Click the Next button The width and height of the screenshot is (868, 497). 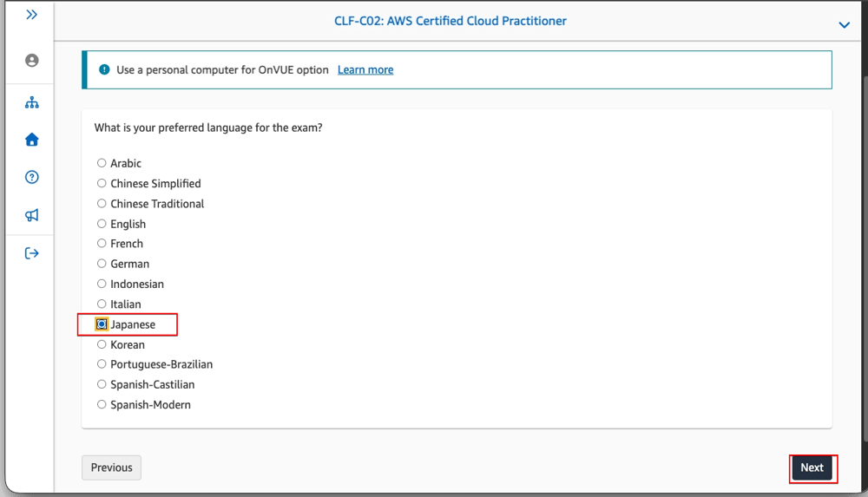tap(812, 468)
